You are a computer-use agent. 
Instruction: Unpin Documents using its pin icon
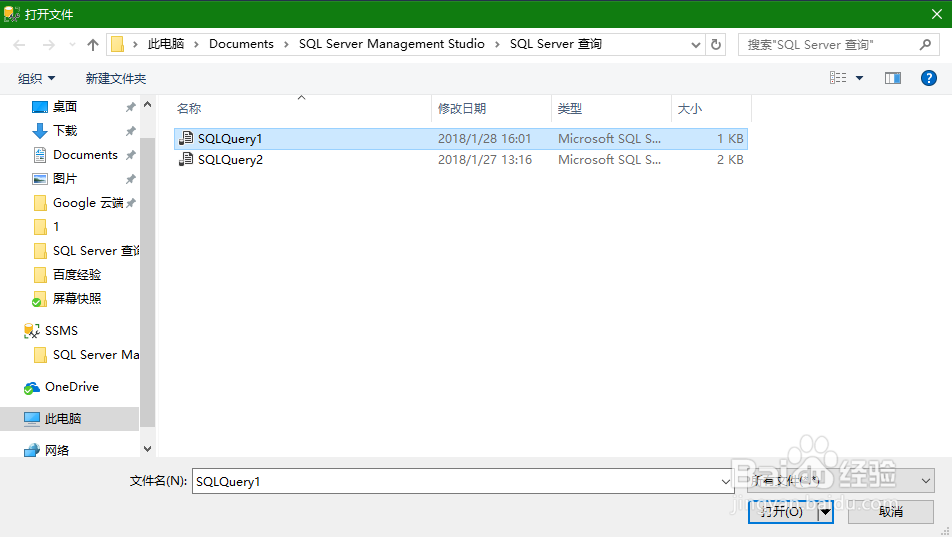pos(130,155)
